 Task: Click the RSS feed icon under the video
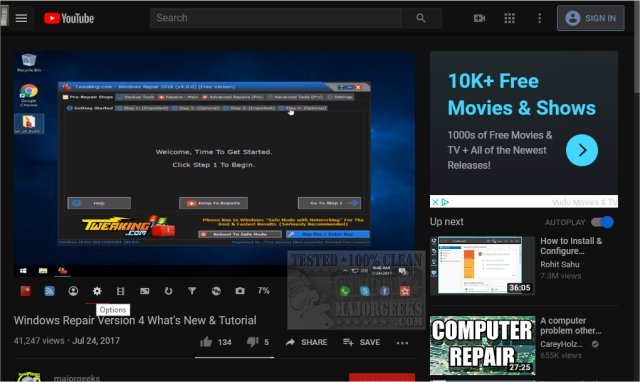pos(49,291)
